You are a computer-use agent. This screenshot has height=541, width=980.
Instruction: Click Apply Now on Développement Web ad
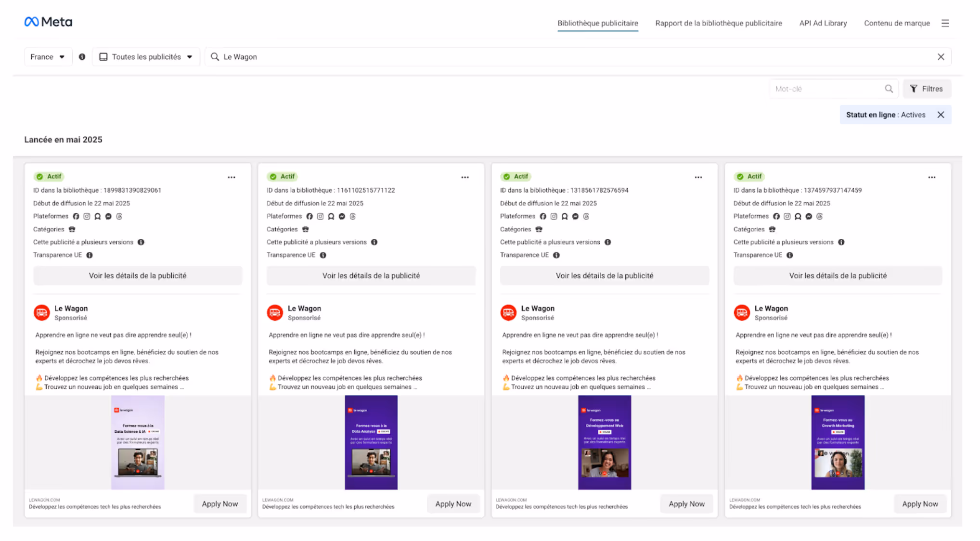coord(687,504)
